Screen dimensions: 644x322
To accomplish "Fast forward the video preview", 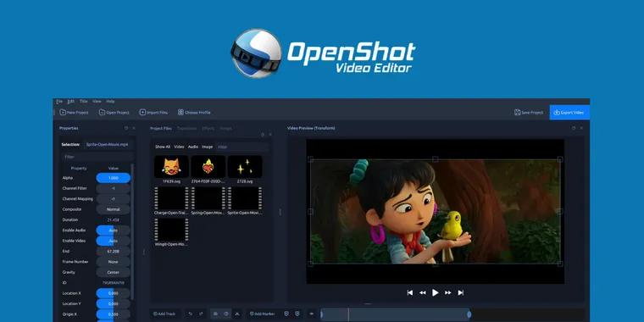I will point(448,292).
